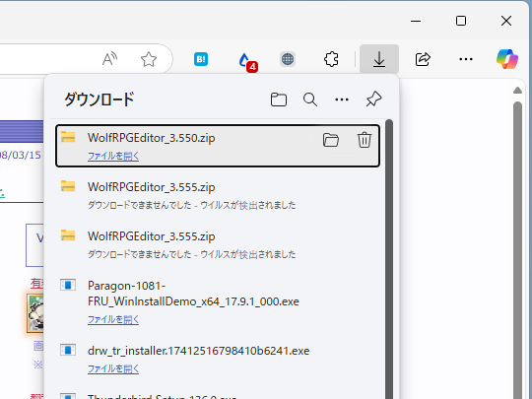Show WolfRPGEditor_3.550.zip in folder
Screen dimensions: 532x399
331,140
